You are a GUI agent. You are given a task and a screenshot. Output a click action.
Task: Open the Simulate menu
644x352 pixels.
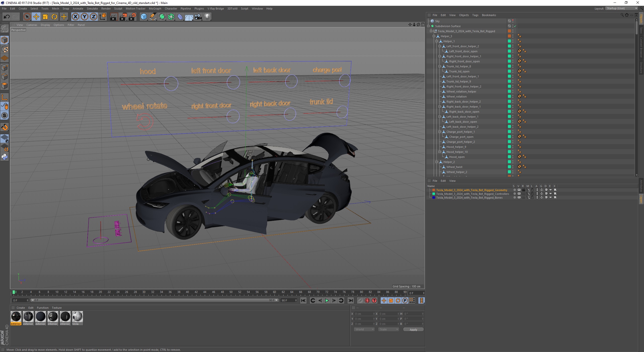(x=92, y=9)
